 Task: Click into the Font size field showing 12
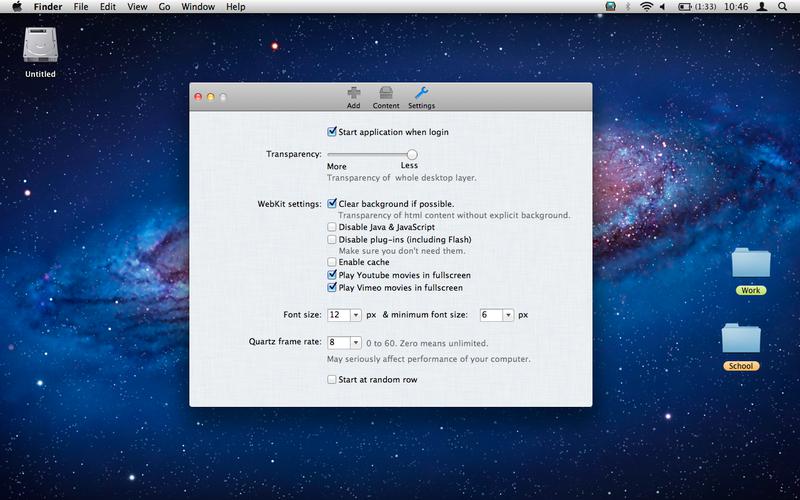click(339, 315)
